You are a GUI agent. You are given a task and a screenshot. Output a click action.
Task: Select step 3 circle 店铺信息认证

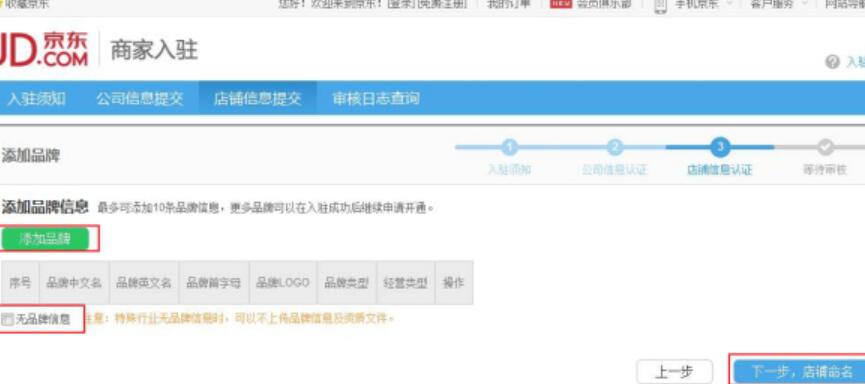coord(719,147)
